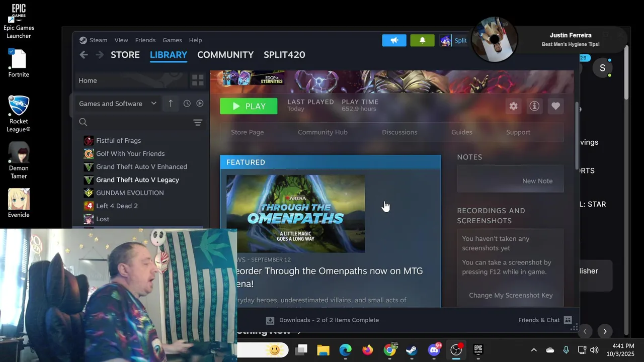Open Rocket League desktop shortcut
The width and height of the screenshot is (644, 362).
(19, 114)
